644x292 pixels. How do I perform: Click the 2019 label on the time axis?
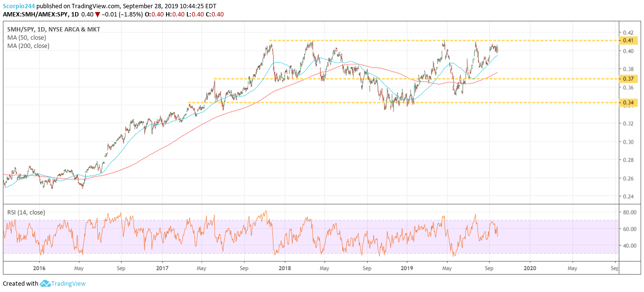pyautogui.click(x=407, y=268)
